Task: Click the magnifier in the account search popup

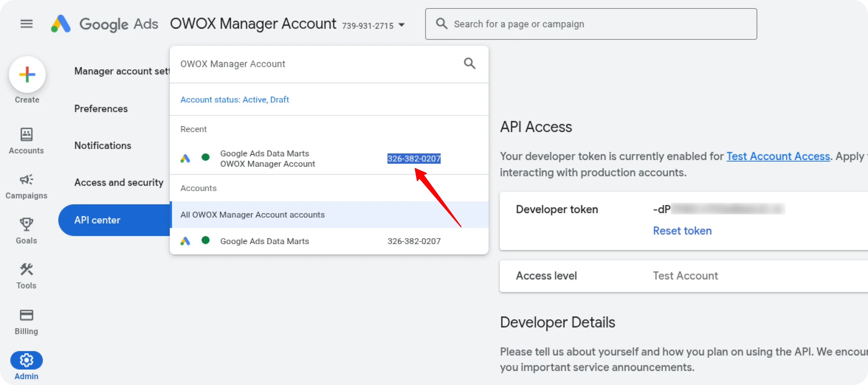Action: point(470,63)
